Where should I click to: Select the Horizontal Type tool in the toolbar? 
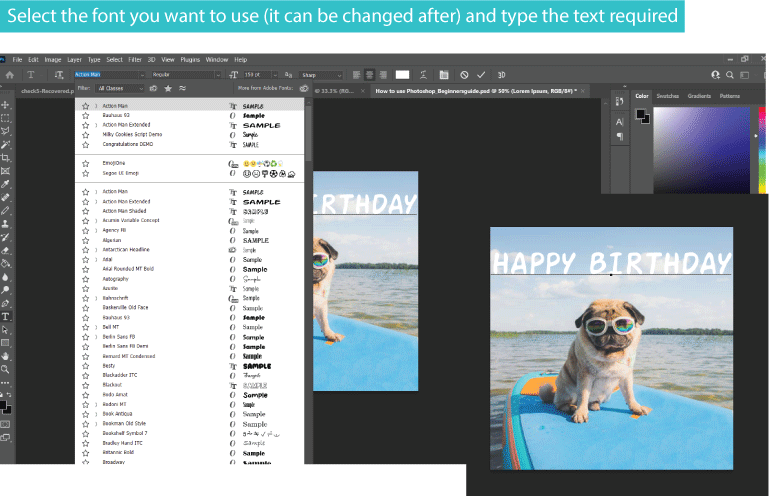point(6,315)
